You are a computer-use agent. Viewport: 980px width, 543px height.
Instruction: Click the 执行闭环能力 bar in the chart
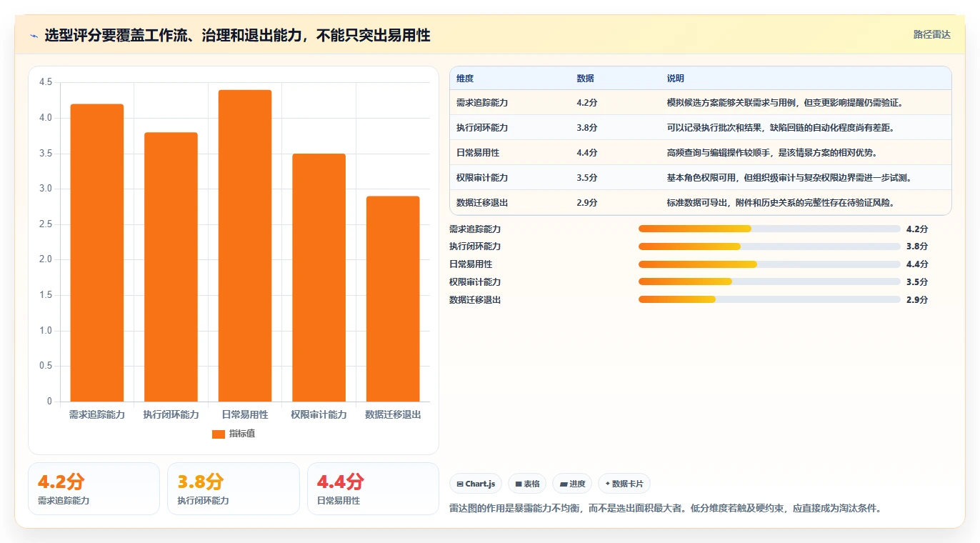coord(171,267)
